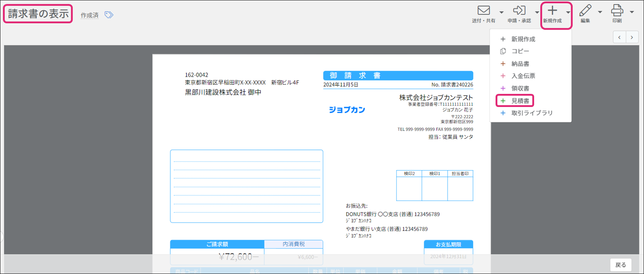
Task: Open 取引ライブラリ from the menu
Action: click(532, 113)
